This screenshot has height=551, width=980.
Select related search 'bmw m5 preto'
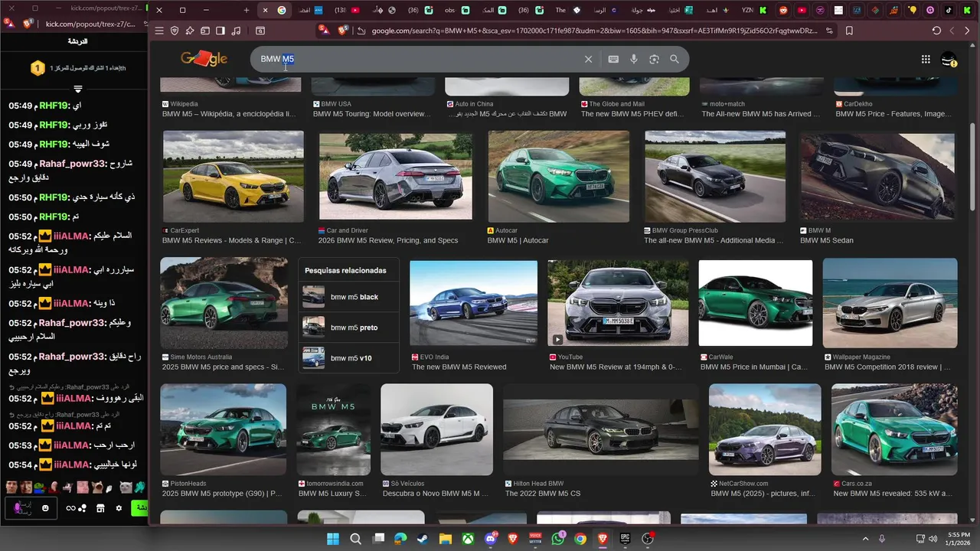[348, 328]
